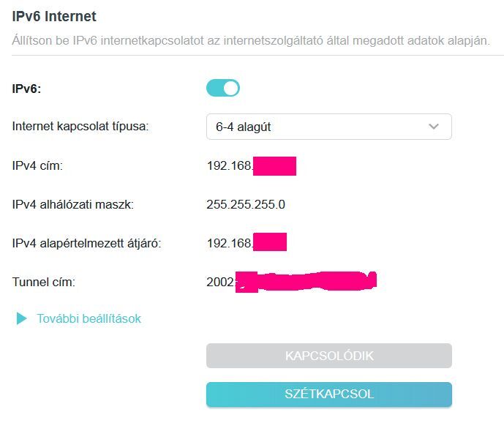Viewport: 504px width, 426px height.
Task: Open the Internet kapcsolat típusa dropdown
Action: [x=328, y=127]
